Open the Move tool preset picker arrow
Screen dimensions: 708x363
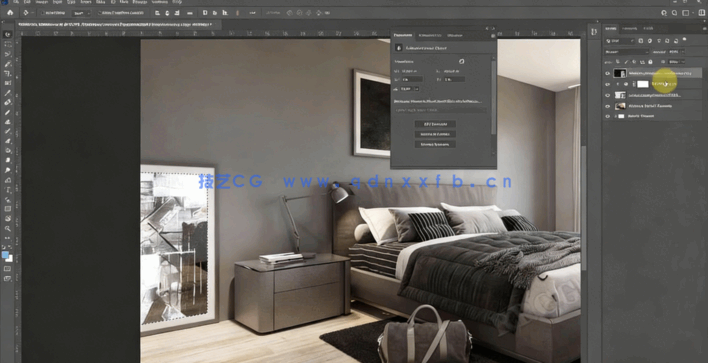[33, 13]
